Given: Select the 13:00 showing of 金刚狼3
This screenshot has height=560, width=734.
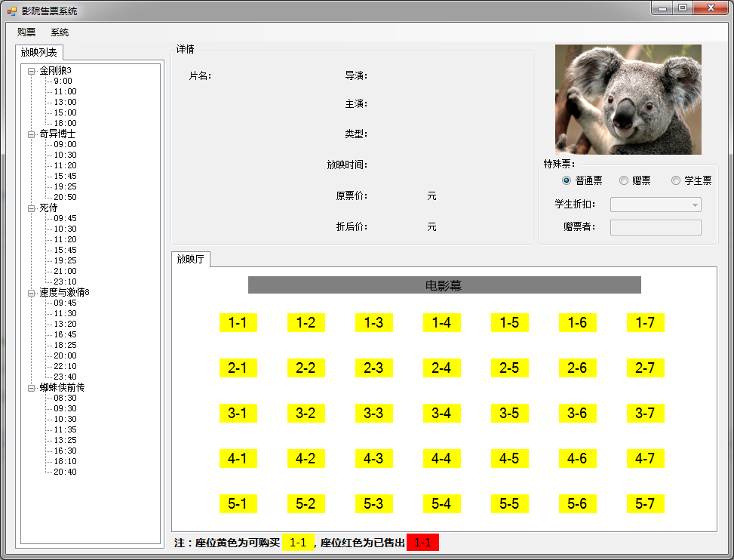Looking at the screenshot, I should 65,102.
